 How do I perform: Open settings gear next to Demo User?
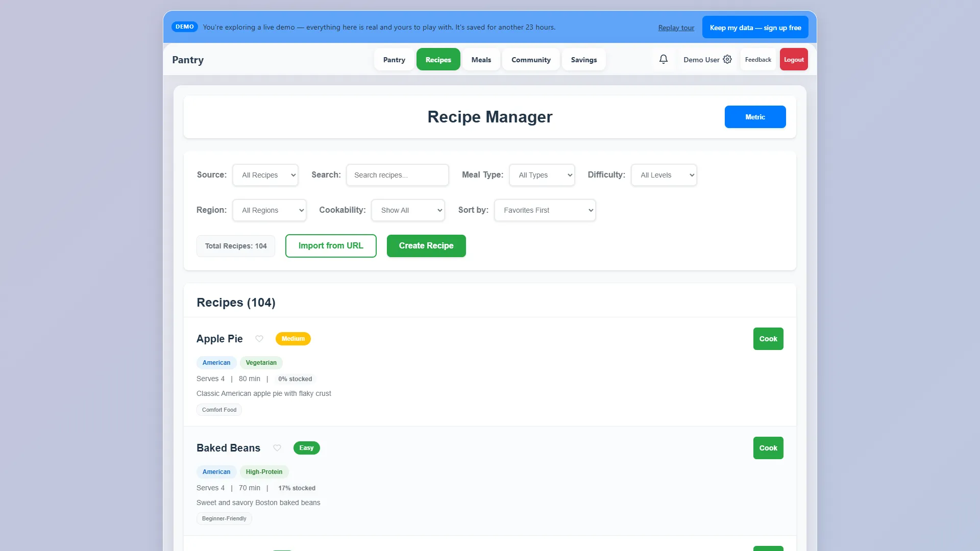point(727,59)
